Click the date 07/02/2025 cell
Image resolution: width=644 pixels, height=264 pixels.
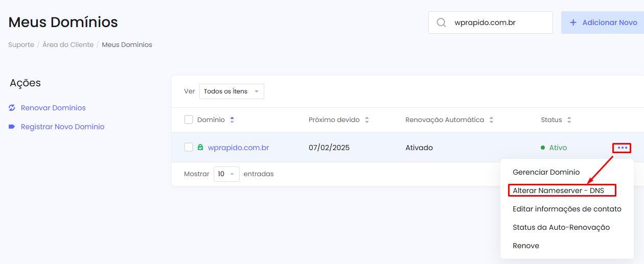tap(329, 148)
